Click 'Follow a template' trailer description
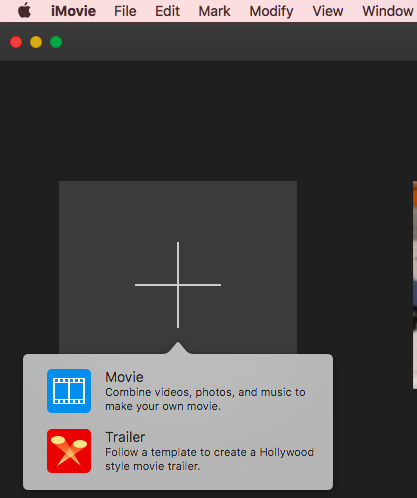The image size is (417, 498). point(210,459)
